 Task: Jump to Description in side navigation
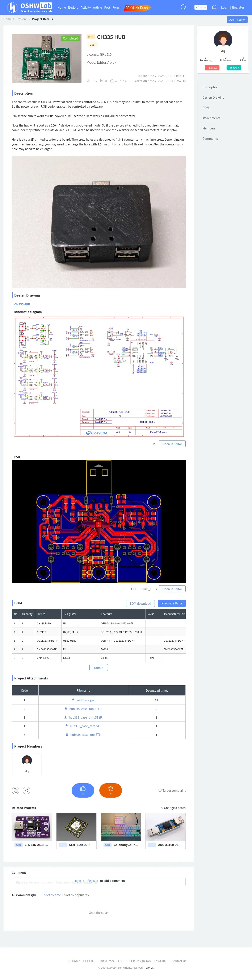point(210,87)
